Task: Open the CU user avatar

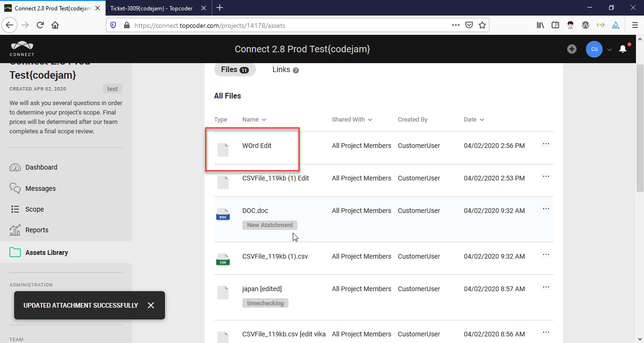Action: (x=594, y=49)
